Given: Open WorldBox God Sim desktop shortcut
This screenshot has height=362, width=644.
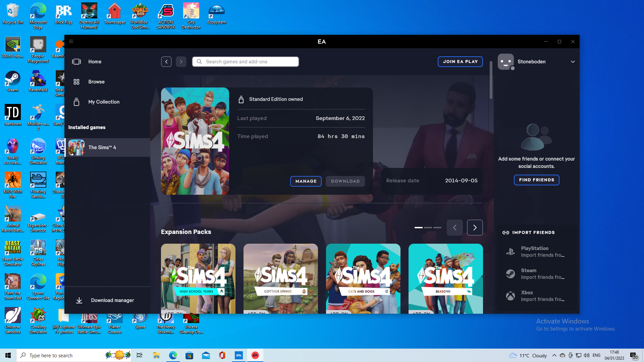Looking at the screenshot, I should pyautogui.click(x=140, y=16).
